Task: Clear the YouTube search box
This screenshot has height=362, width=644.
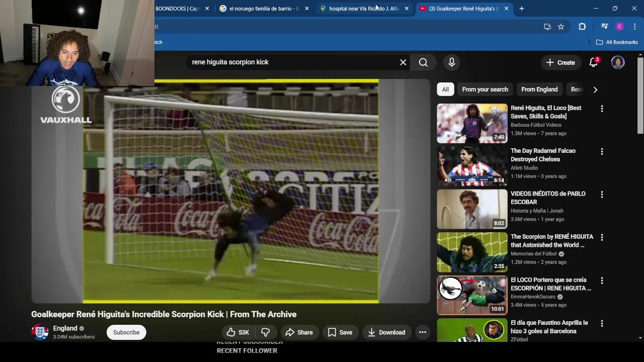Action: tap(403, 62)
